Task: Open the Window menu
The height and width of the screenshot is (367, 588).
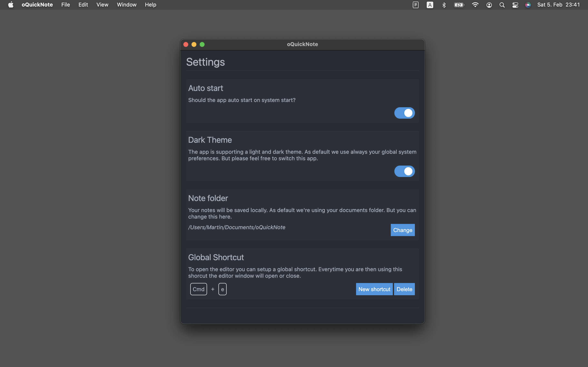Action: 127,5
